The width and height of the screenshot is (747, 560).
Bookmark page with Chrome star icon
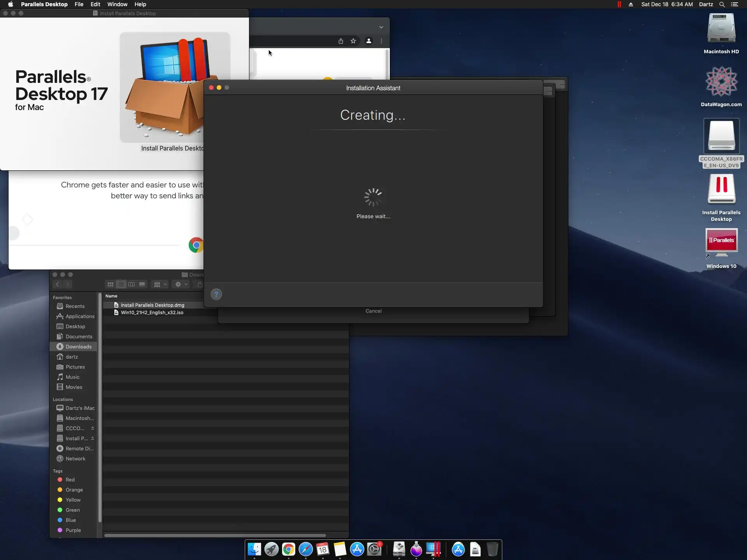(353, 41)
